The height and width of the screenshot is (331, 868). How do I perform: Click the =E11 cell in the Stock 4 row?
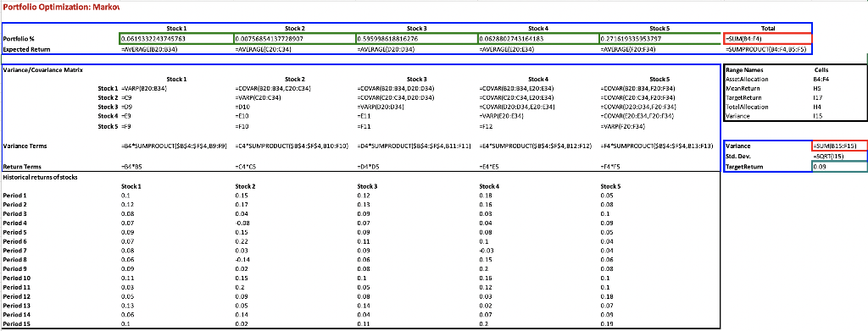364,116
